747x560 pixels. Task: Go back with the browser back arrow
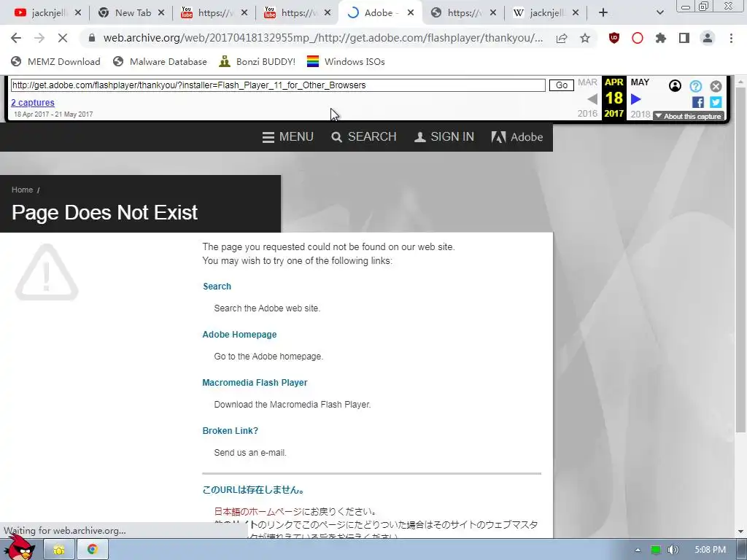click(16, 38)
